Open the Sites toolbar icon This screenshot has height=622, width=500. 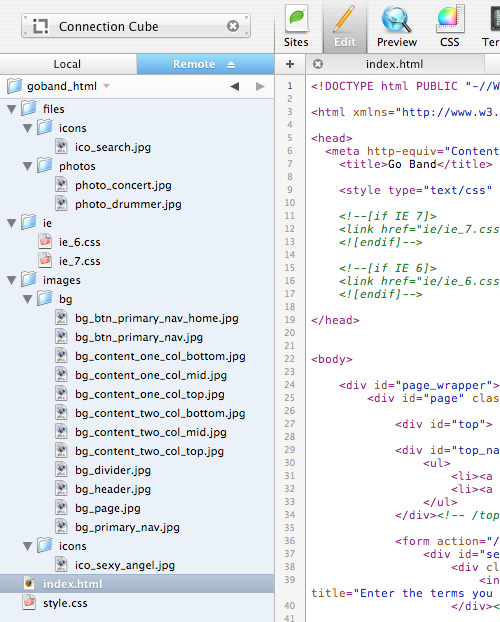tap(296, 27)
